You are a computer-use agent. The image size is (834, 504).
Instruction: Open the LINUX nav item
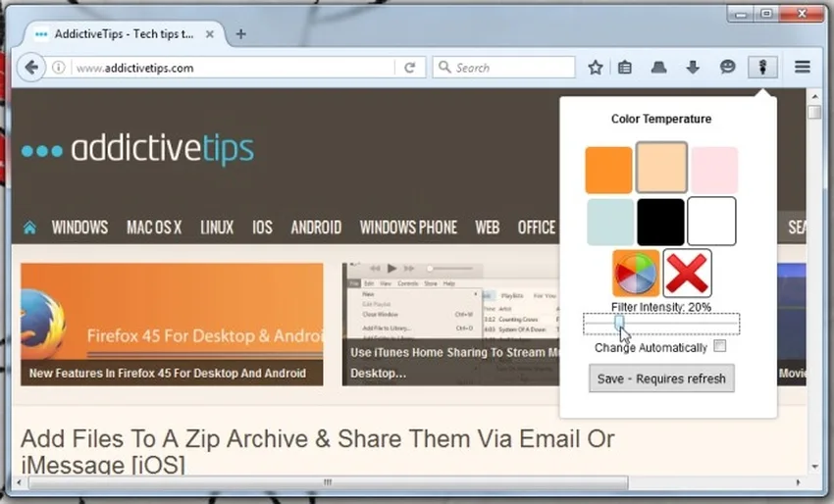point(217,227)
